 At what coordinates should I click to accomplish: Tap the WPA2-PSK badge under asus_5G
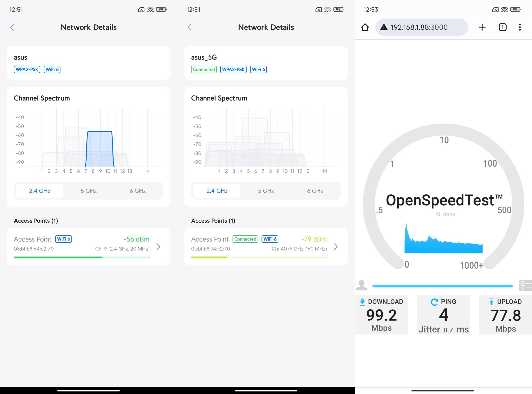coord(233,69)
